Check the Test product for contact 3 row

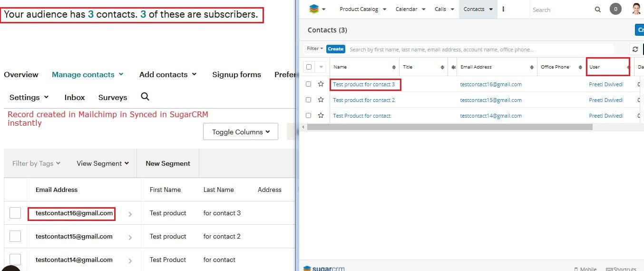coord(308,84)
